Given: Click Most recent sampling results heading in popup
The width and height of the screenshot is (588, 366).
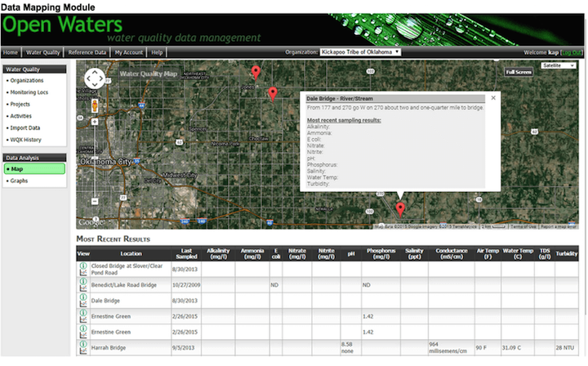Looking at the screenshot, I should click(344, 120).
